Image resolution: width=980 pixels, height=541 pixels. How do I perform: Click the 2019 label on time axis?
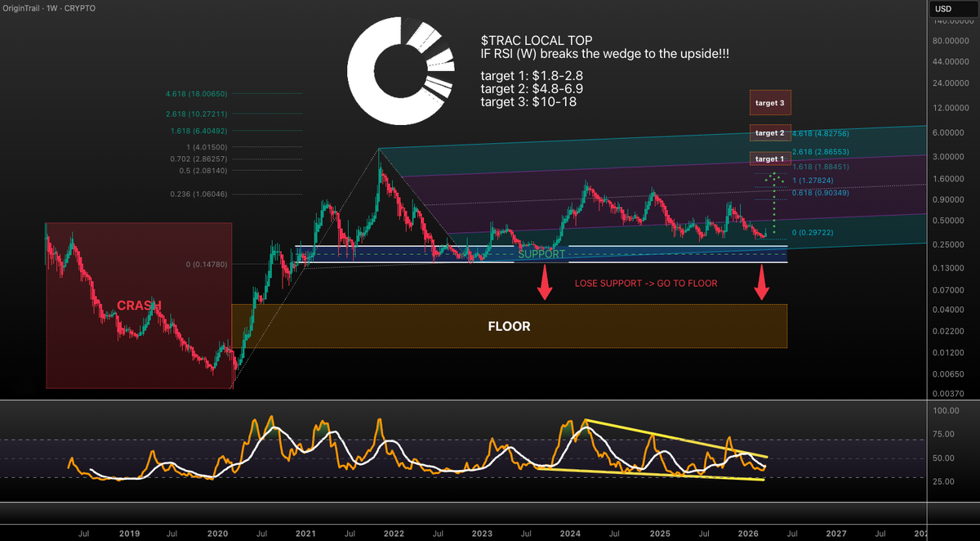(x=129, y=533)
